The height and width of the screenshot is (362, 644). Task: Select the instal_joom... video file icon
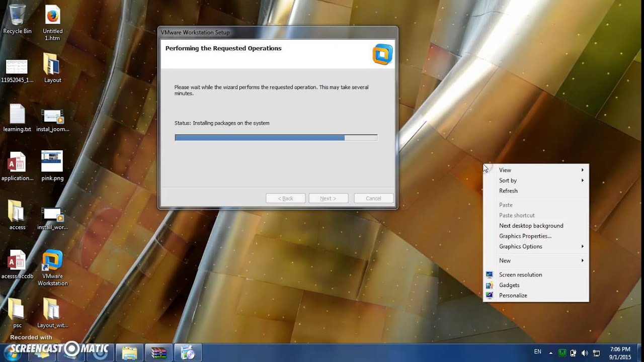52,121
